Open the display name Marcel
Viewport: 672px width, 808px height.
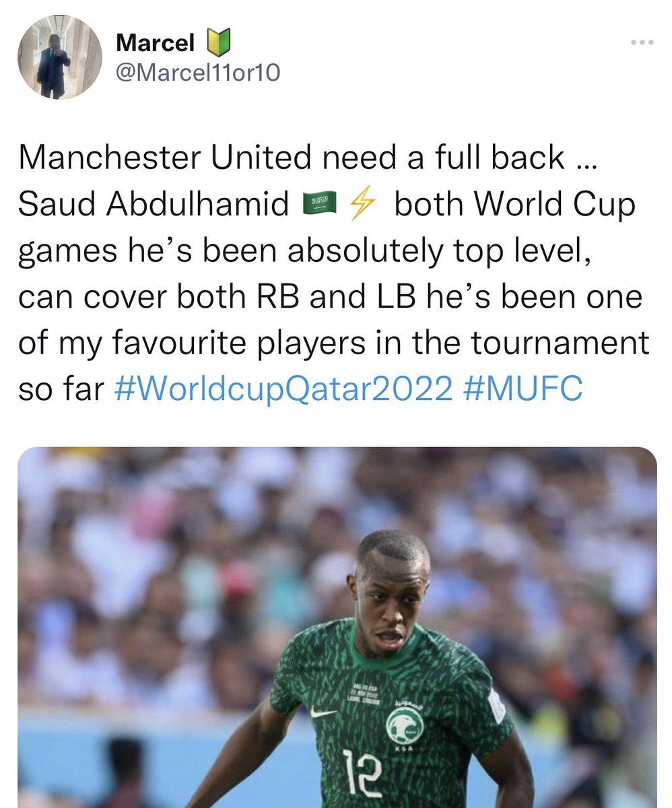pyautogui.click(x=156, y=44)
